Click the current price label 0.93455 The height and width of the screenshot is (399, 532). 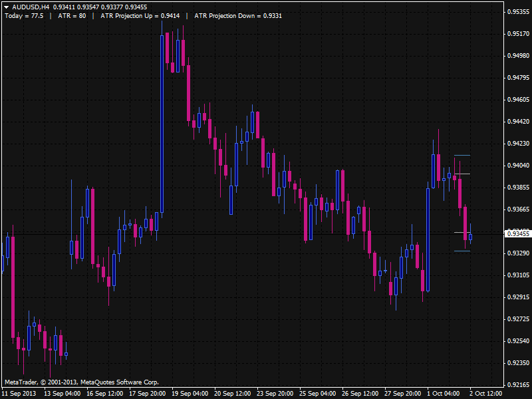[518, 233]
